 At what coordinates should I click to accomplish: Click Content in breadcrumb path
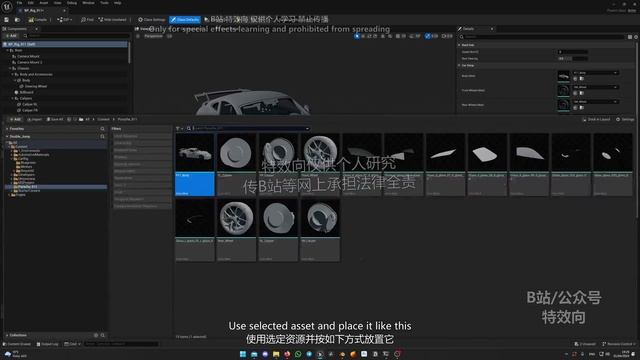[103, 120]
